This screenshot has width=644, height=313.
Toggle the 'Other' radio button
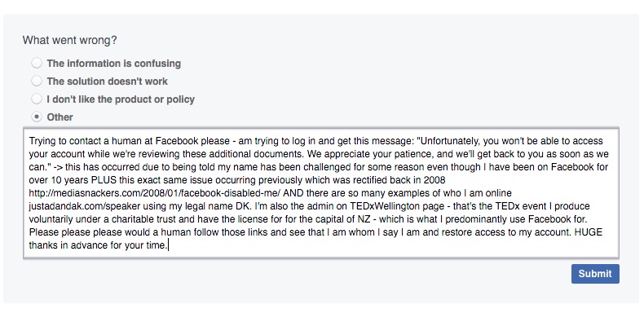coord(37,117)
